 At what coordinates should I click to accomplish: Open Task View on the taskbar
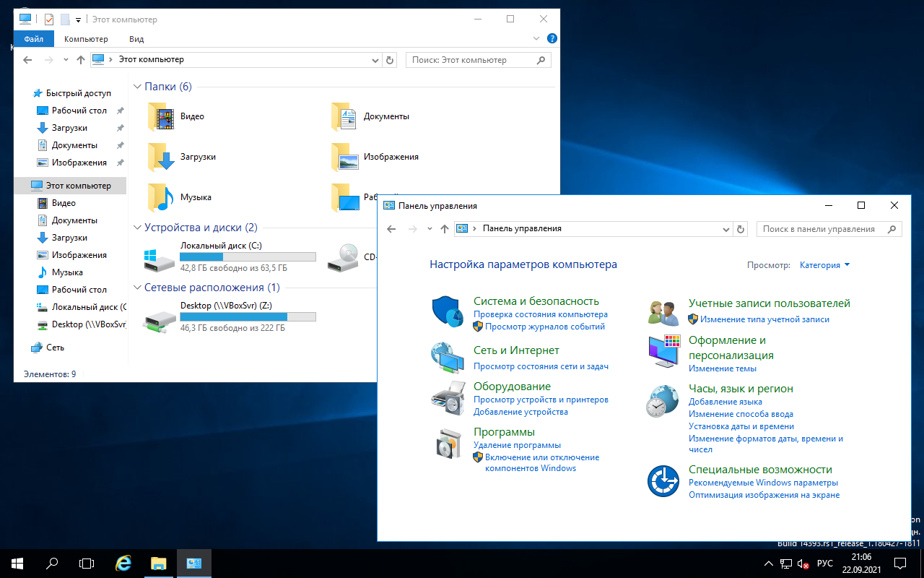point(87,563)
